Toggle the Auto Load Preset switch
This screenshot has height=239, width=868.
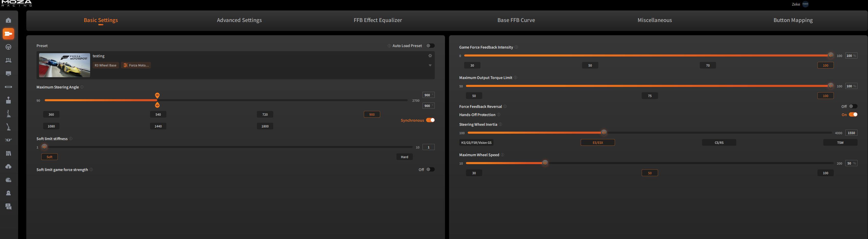click(430, 45)
